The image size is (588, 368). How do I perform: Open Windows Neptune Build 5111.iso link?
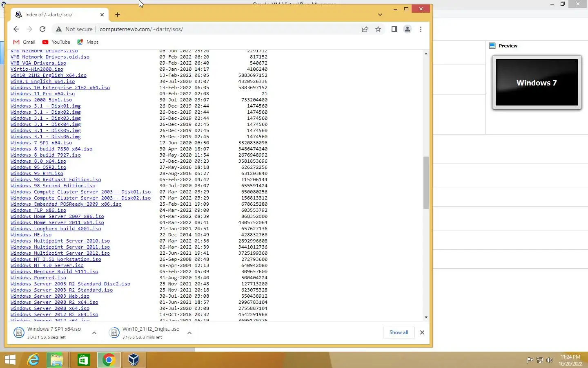tap(54, 272)
